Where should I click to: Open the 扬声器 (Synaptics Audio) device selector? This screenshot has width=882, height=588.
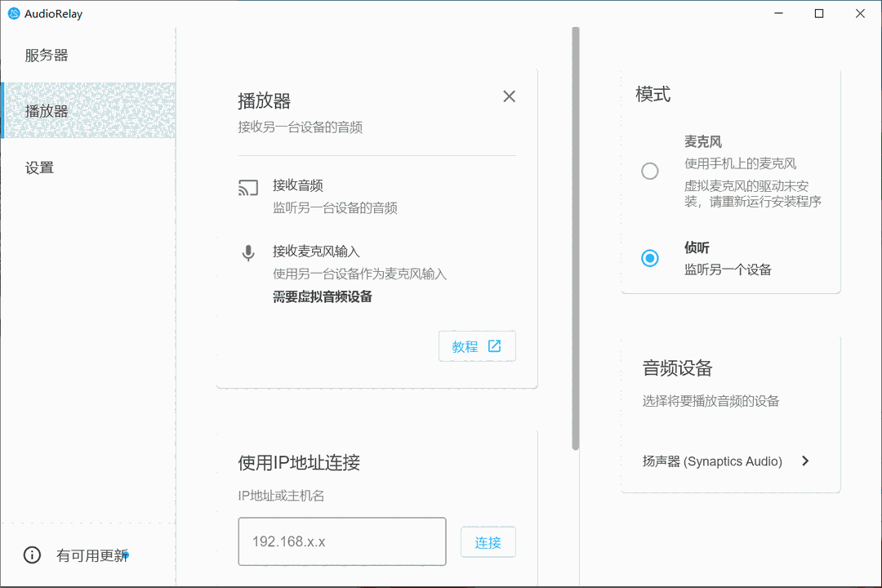click(x=712, y=461)
